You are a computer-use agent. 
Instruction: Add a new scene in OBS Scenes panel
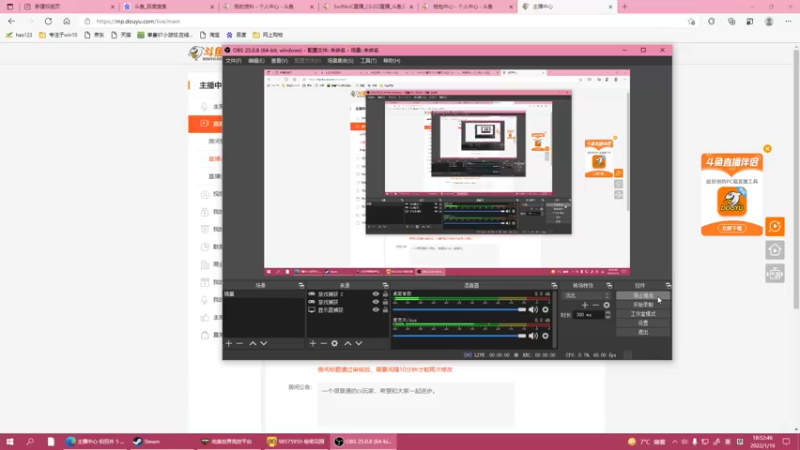(x=229, y=343)
